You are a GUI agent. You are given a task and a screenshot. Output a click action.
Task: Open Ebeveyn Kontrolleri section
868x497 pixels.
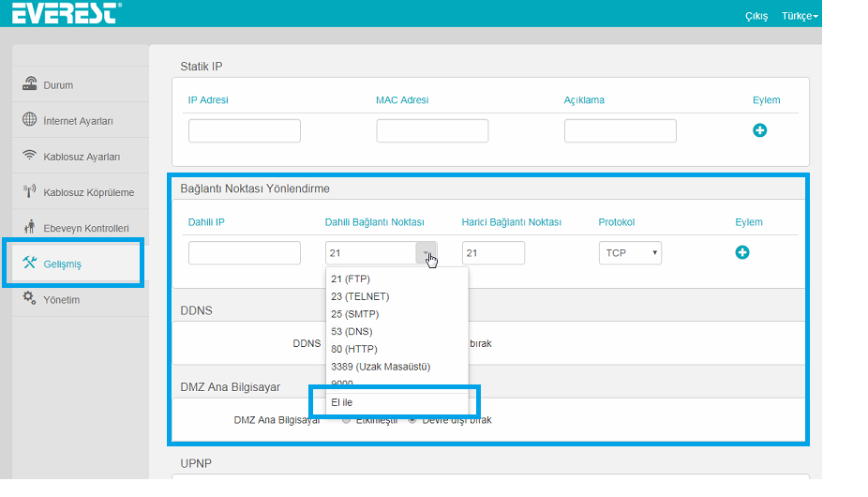[x=81, y=228]
